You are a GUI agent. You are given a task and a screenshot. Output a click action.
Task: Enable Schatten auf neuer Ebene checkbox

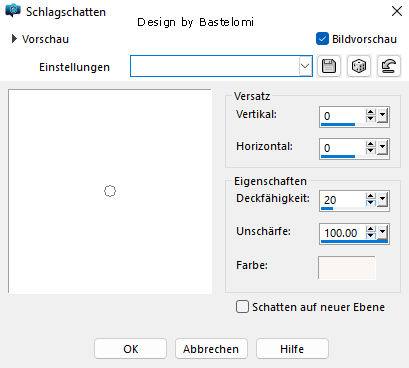click(x=242, y=307)
